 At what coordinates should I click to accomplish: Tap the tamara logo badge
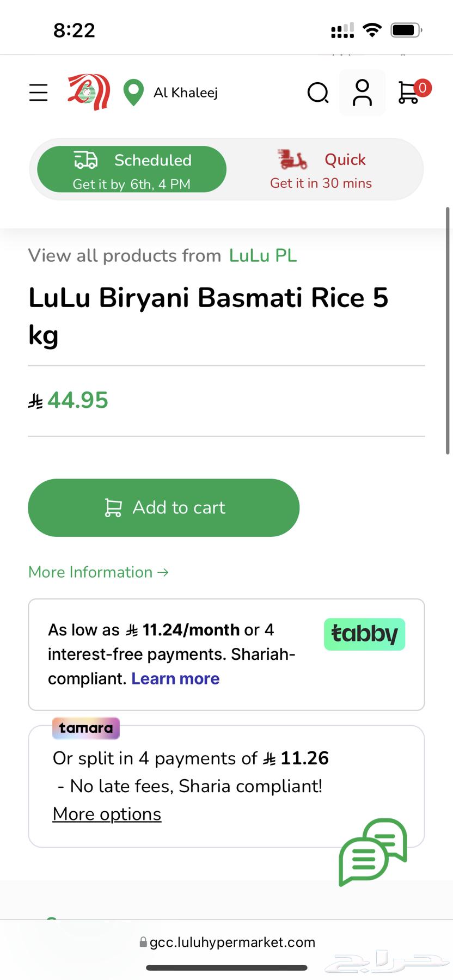pos(86,728)
